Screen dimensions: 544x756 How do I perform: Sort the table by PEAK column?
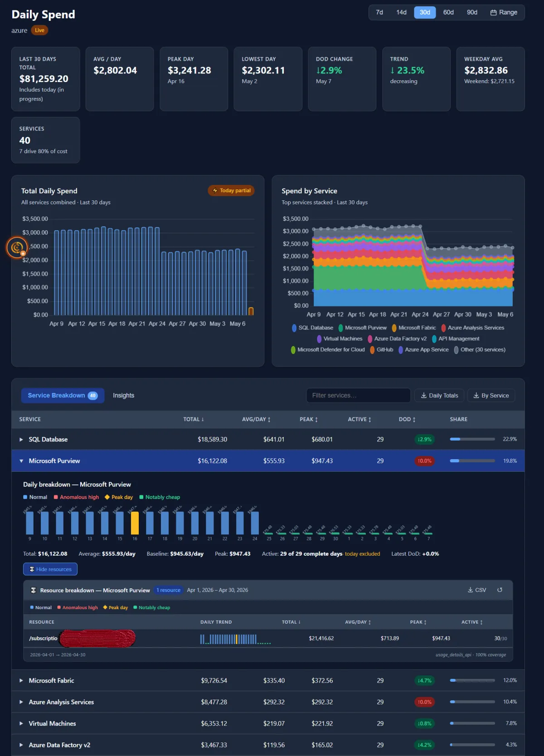(x=309, y=419)
